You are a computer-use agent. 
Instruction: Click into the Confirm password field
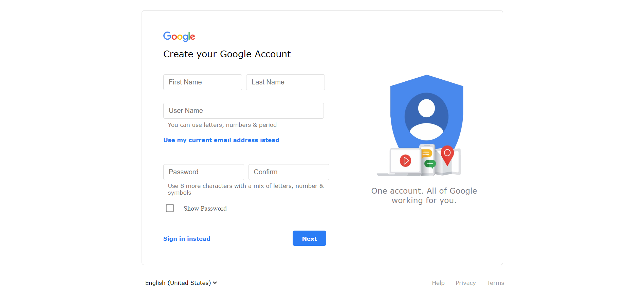(289, 172)
